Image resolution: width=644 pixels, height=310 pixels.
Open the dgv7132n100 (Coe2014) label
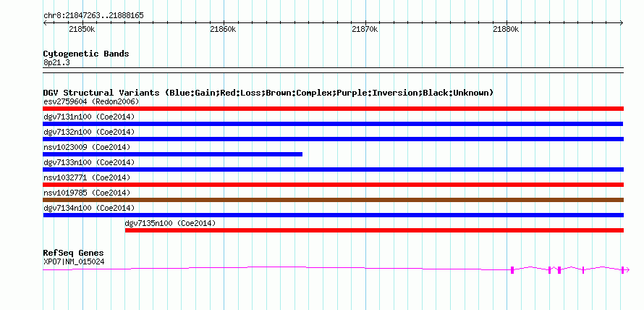(x=89, y=132)
